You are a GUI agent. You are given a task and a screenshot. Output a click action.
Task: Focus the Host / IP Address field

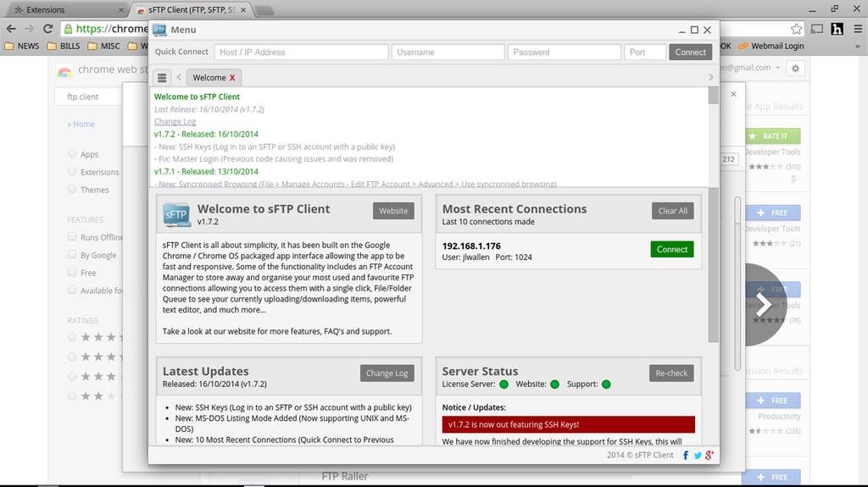301,52
